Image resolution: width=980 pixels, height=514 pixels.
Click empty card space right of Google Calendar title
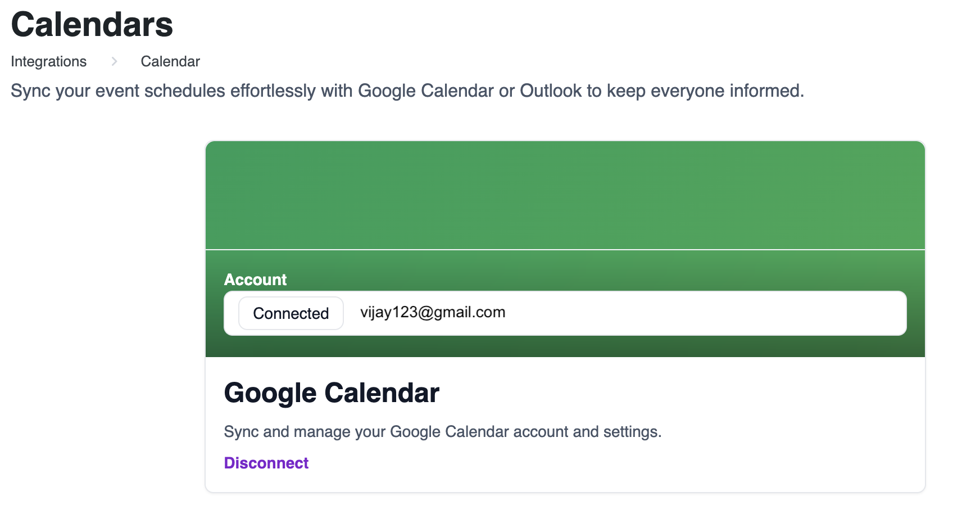pos(674,393)
